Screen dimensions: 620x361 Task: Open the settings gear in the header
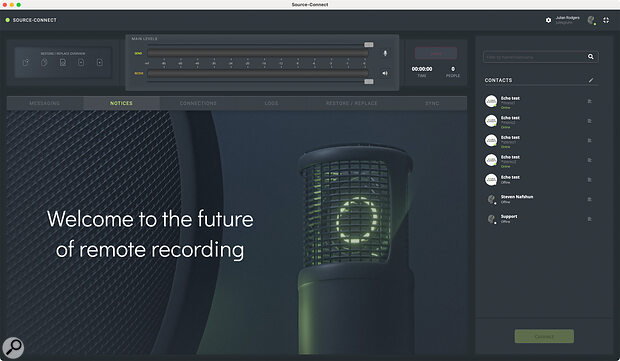(548, 20)
